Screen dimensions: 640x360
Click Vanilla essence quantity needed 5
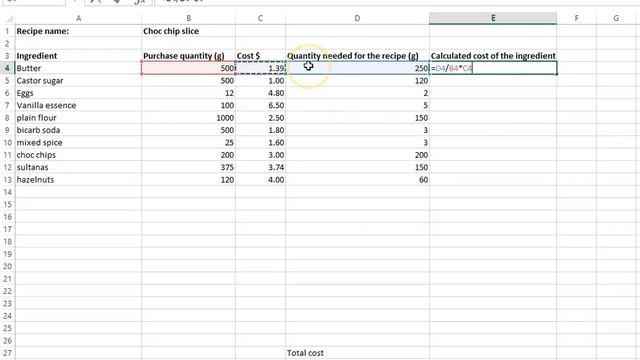point(357,105)
